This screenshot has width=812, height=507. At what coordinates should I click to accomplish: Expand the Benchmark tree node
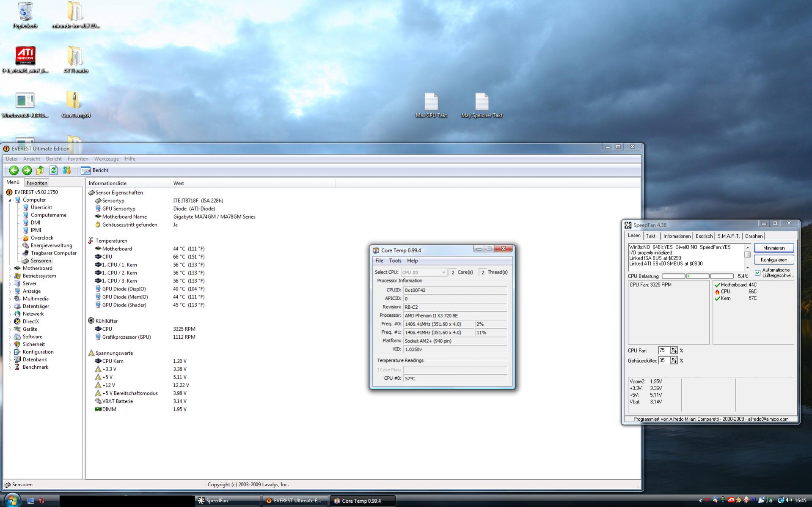[x=10, y=367]
